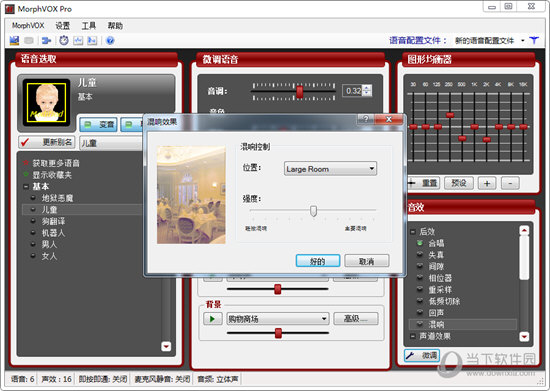Click the effects list scroll-up arrow

click(524, 230)
